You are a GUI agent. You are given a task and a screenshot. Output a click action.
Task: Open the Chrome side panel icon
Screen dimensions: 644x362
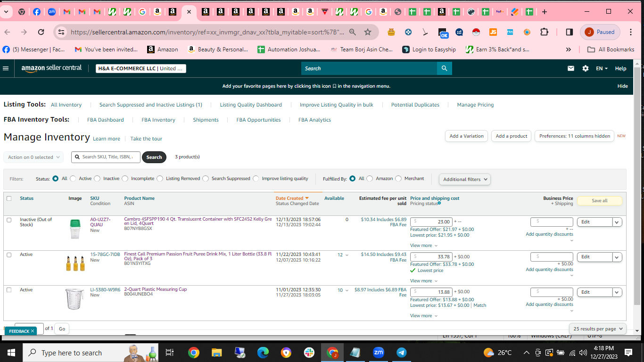pyautogui.click(x=569, y=32)
